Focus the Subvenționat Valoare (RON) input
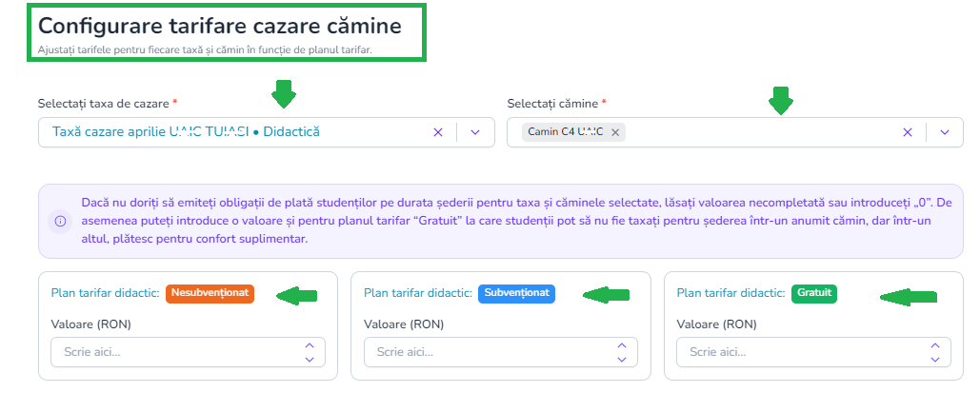 click(x=490, y=352)
